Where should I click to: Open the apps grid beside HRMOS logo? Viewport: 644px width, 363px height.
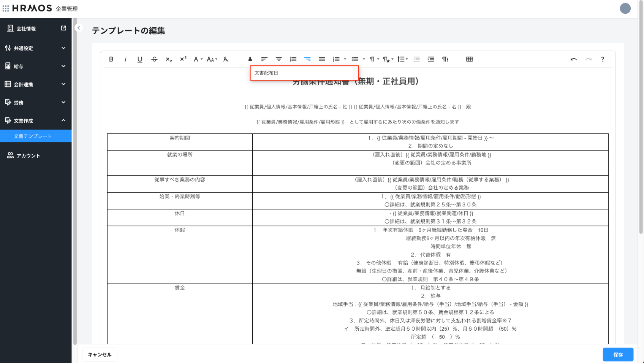(x=6, y=8)
